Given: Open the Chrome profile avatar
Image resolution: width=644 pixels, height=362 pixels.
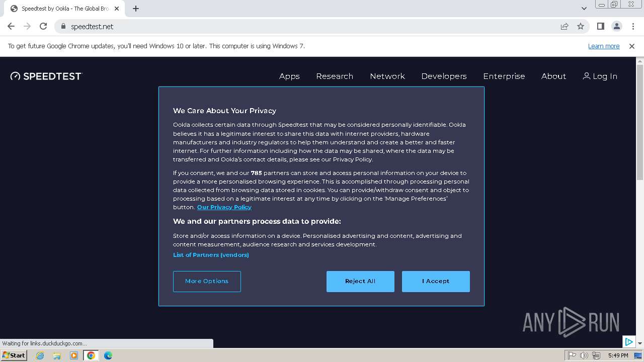Looking at the screenshot, I should [616, 26].
